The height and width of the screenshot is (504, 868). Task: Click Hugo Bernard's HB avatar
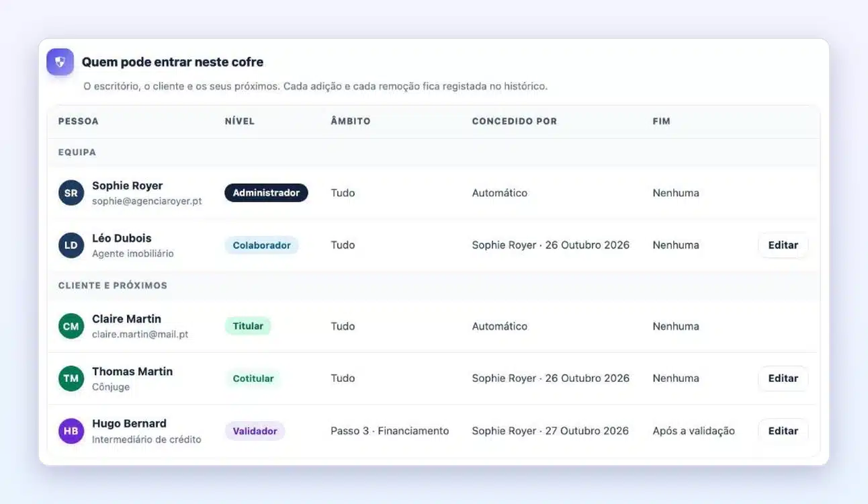click(71, 431)
